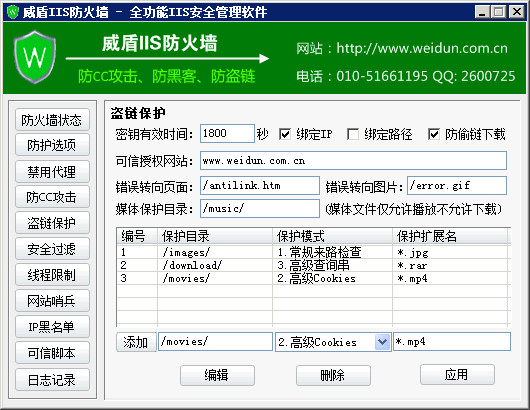Click the 媒体保护目录 field

(260, 208)
